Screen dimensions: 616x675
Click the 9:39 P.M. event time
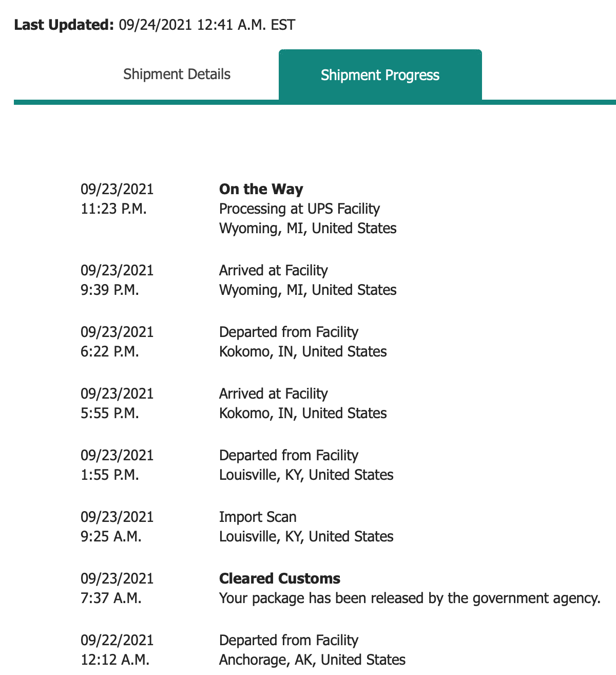pos(110,290)
